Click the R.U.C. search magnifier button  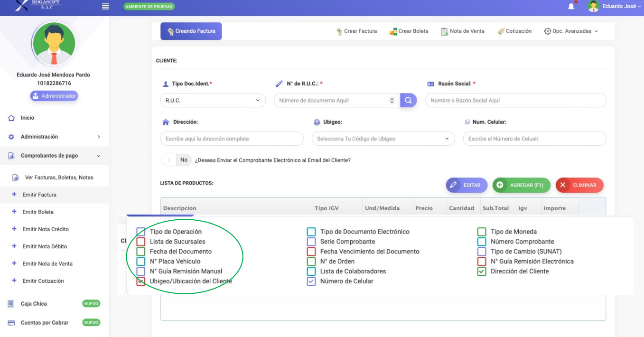(x=408, y=100)
